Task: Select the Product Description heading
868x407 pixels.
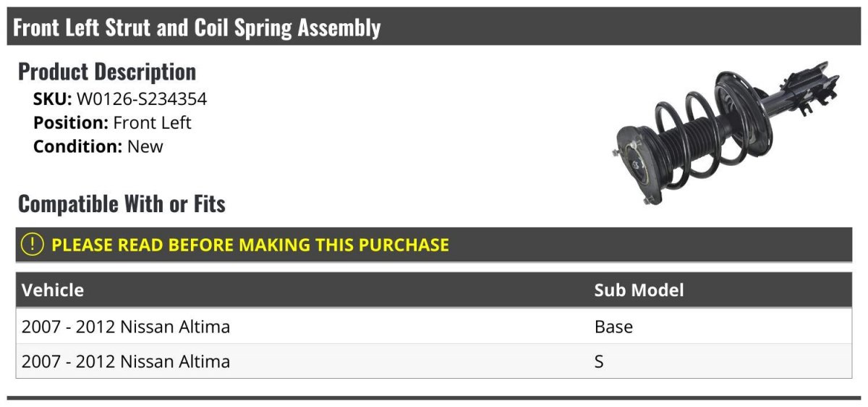Action: point(107,72)
